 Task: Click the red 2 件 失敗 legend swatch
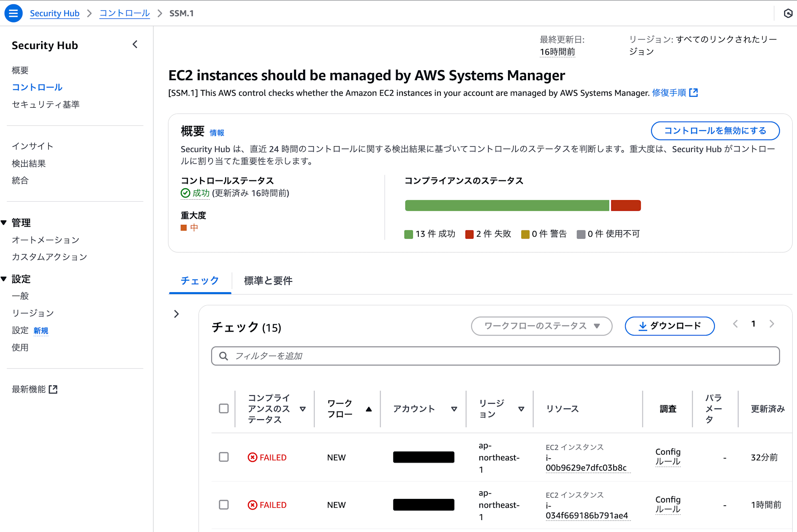469,234
